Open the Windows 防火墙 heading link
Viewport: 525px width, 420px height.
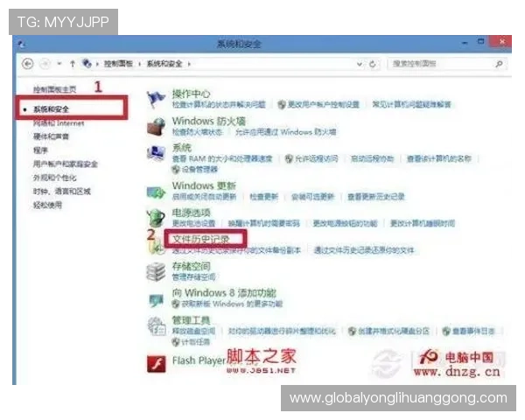(209, 121)
